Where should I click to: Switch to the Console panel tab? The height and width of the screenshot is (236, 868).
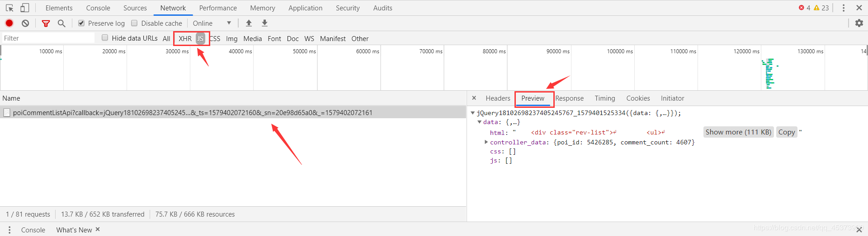[x=98, y=8]
